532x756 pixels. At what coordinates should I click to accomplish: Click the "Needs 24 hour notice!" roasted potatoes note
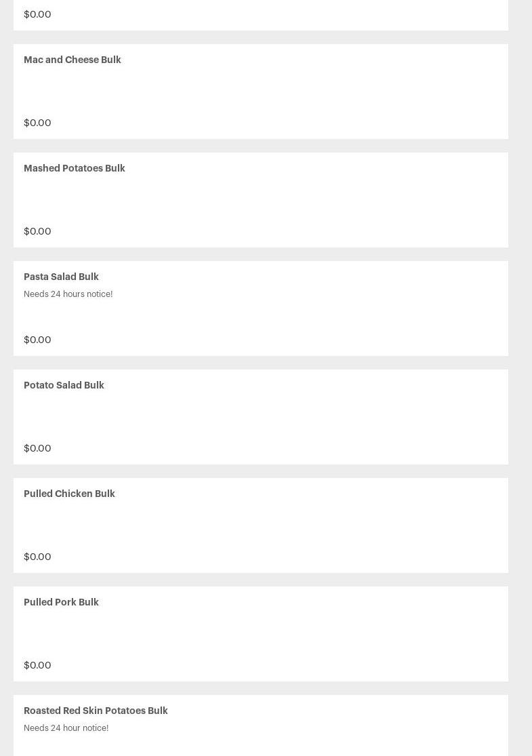click(66, 728)
